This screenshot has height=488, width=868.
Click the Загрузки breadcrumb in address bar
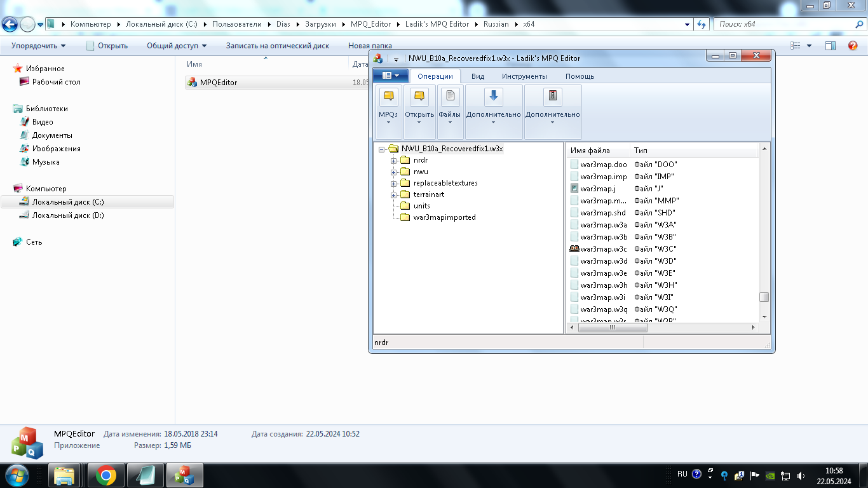[320, 24]
